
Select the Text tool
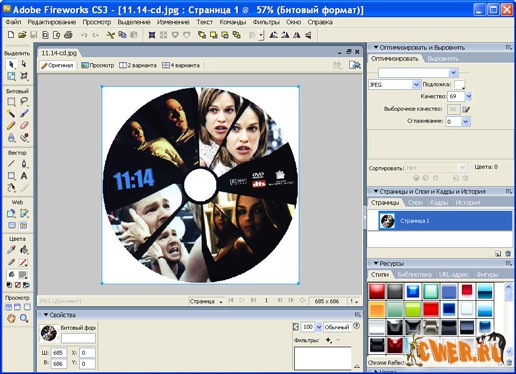pyautogui.click(x=24, y=176)
